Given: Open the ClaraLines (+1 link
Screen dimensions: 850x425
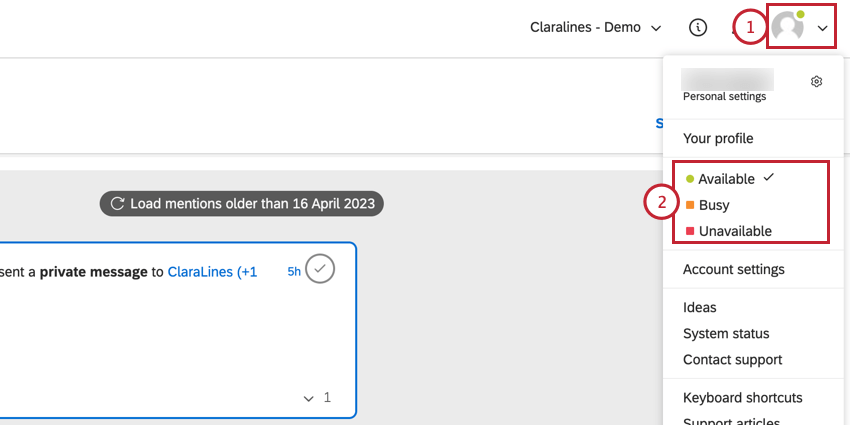Looking at the screenshot, I should 212,272.
